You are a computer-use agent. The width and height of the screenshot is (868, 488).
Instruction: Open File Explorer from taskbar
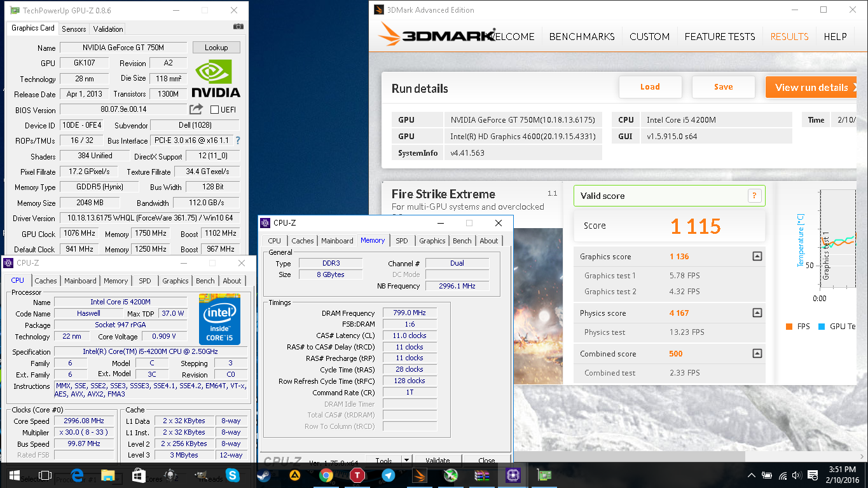(x=108, y=475)
